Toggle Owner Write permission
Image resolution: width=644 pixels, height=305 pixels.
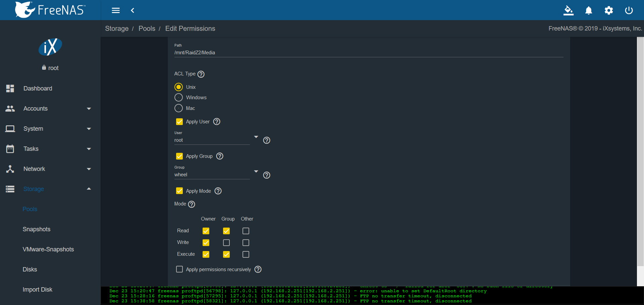[x=206, y=243]
